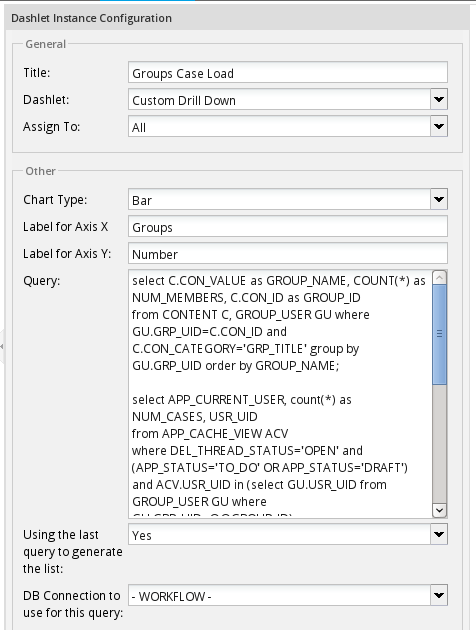This screenshot has height=630, width=476.
Task: Click the Yes value combo field
Action: 280,534
